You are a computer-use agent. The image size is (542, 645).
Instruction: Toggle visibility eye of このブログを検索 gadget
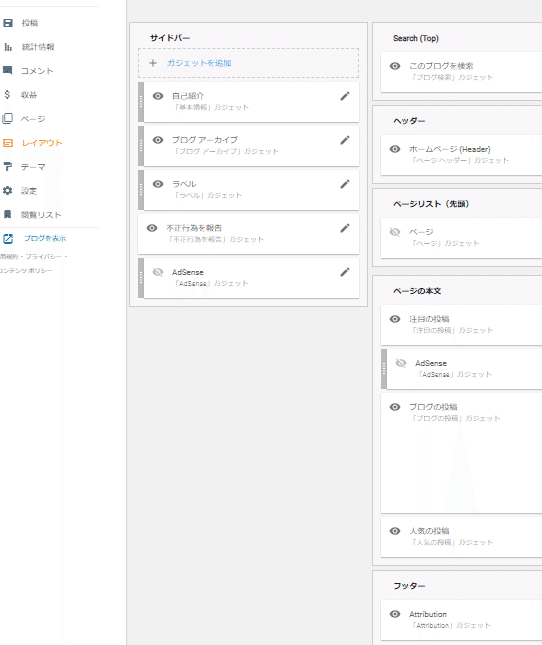(395, 66)
